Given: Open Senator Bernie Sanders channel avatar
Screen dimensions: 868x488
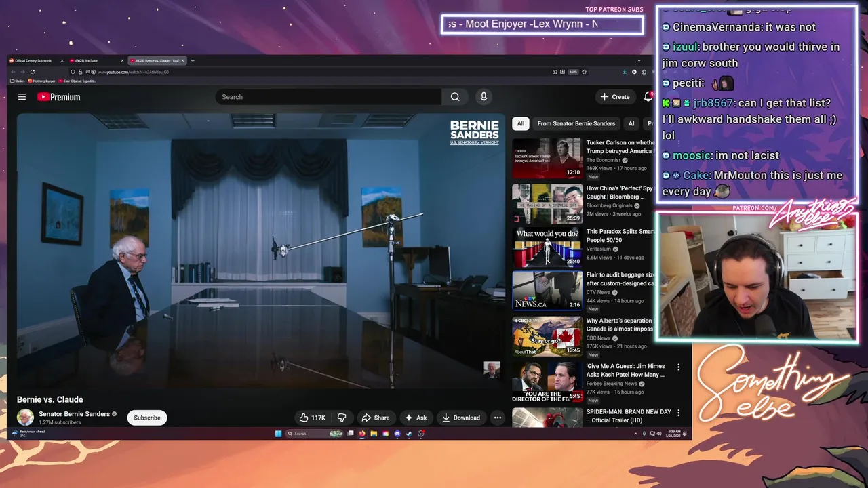Looking at the screenshot, I should click(x=25, y=418).
